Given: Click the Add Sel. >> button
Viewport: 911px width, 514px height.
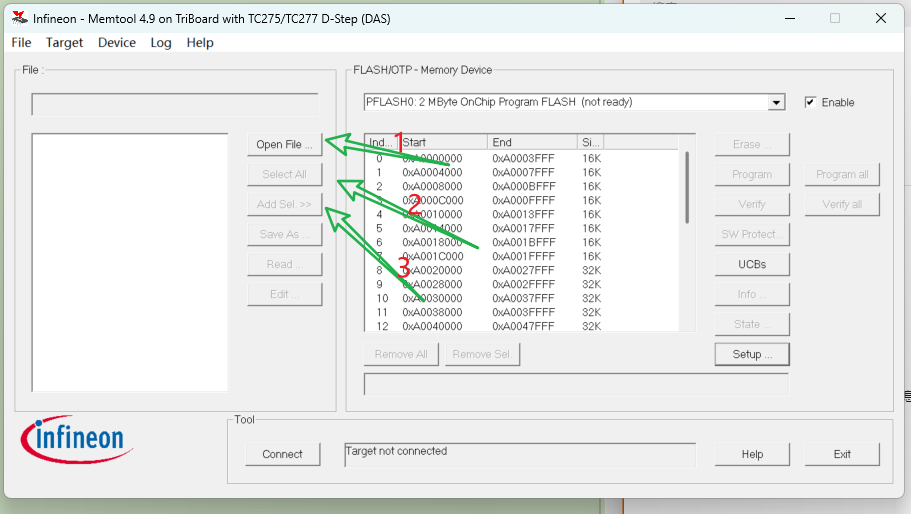Looking at the screenshot, I should pos(285,204).
